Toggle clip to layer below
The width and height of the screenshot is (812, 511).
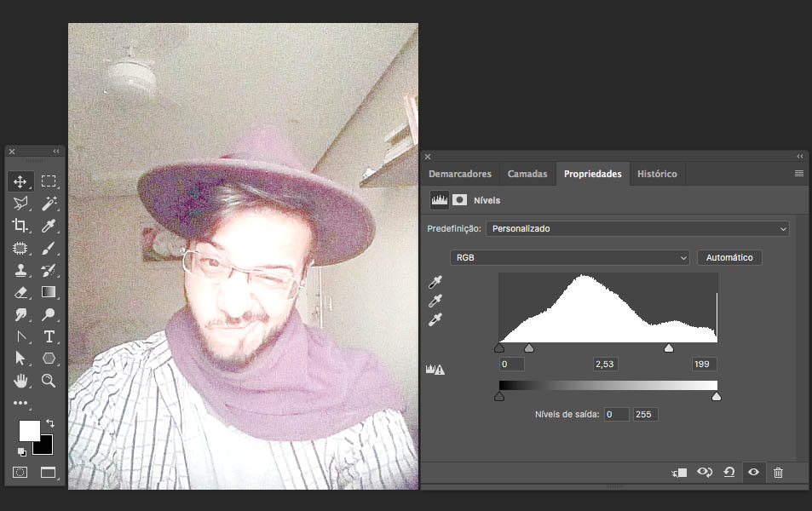(679, 472)
